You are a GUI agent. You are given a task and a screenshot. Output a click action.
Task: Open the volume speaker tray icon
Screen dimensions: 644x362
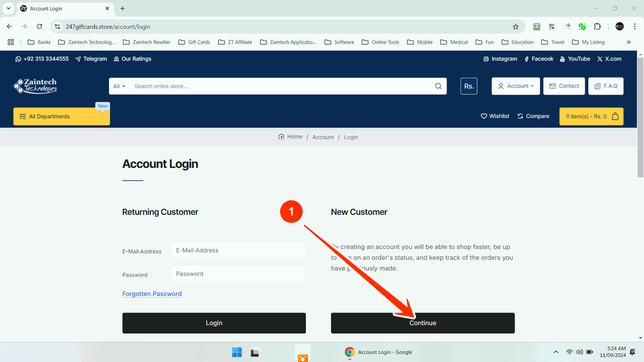coord(580,352)
